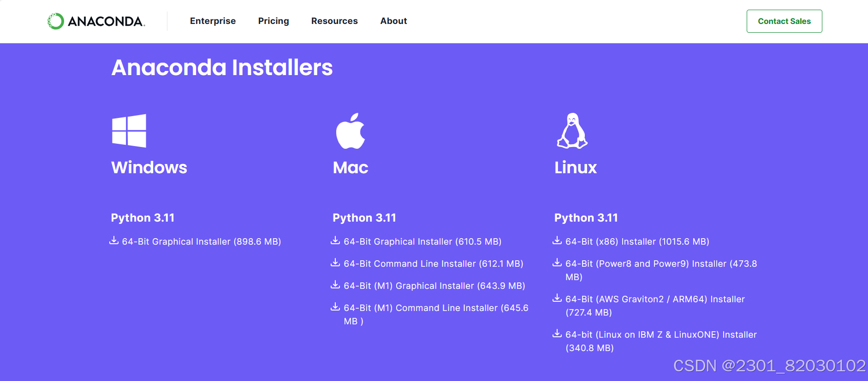Download 64-bit Linux on IBM Z installer

[x=661, y=341]
